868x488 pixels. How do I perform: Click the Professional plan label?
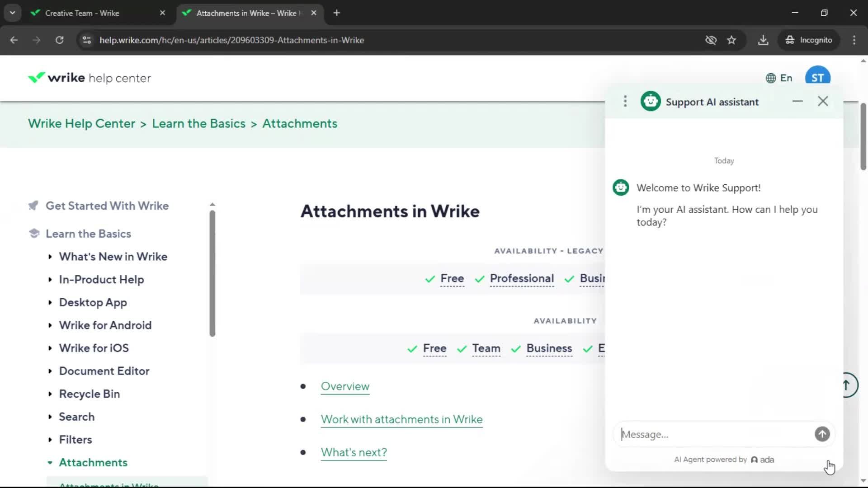pyautogui.click(x=522, y=279)
